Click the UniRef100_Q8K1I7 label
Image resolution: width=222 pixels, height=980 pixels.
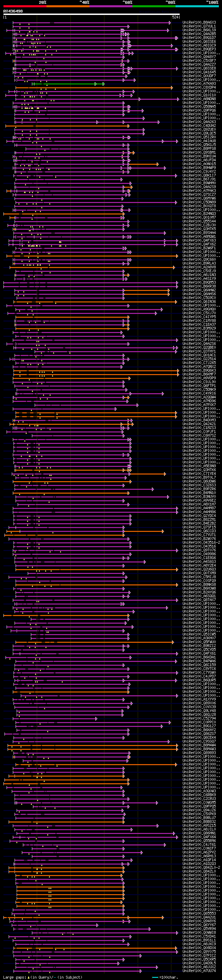[199, 175]
